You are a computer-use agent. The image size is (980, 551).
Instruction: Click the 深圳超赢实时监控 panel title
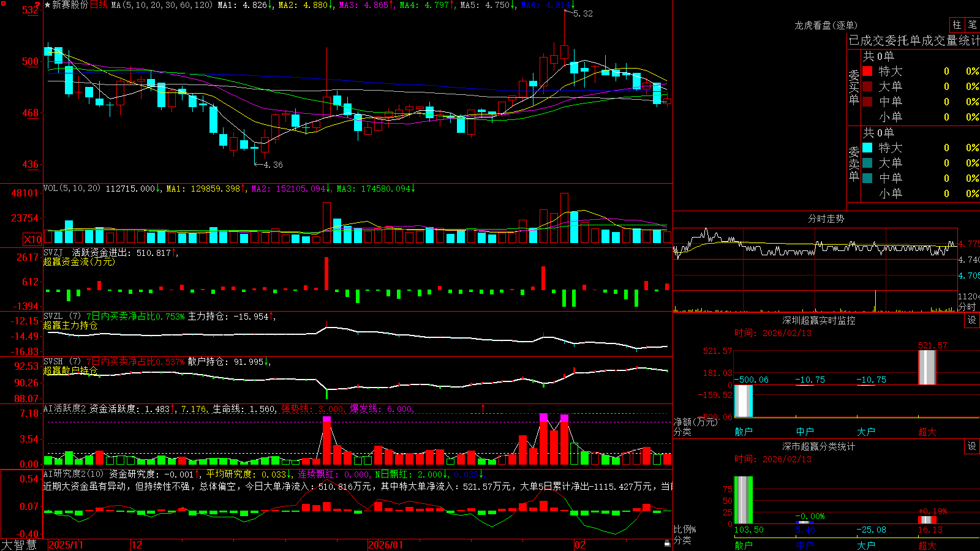(x=819, y=320)
